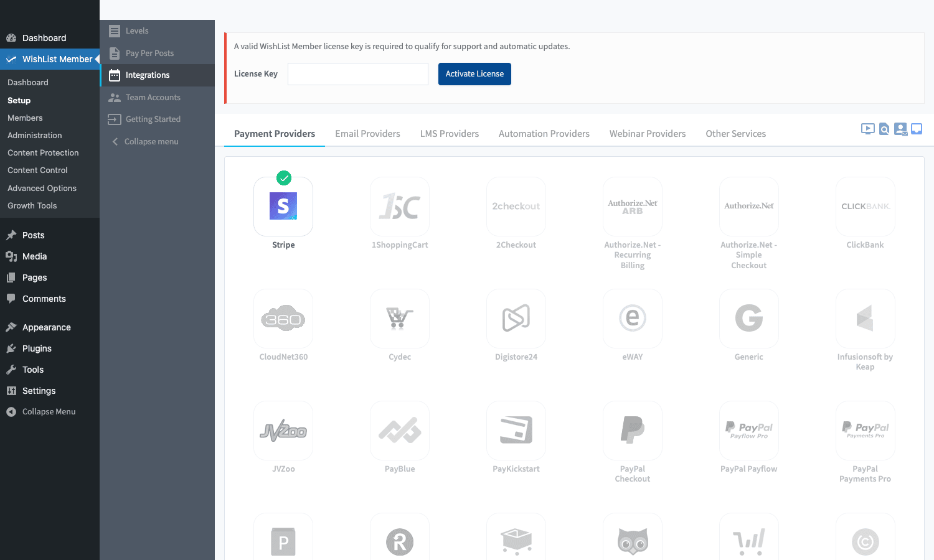Open Getting Started submenu item
This screenshot has height=560, width=934.
[x=157, y=119]
